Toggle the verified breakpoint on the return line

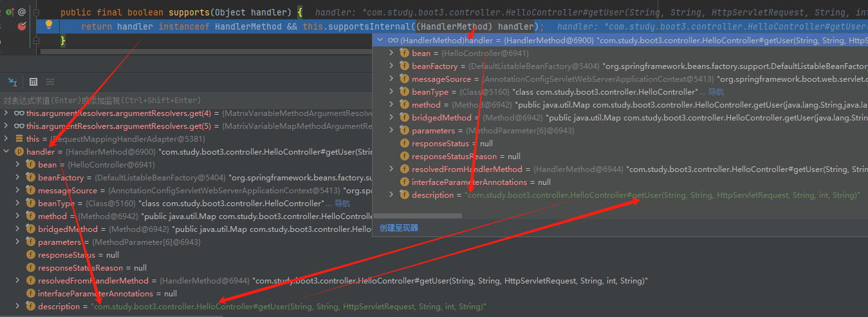coord(21,26)
